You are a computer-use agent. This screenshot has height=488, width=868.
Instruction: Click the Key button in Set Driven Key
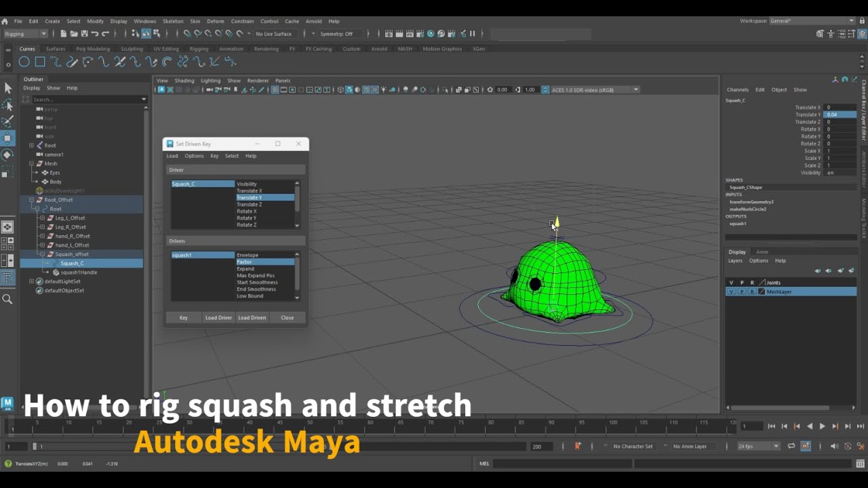(x=184, y=317)
